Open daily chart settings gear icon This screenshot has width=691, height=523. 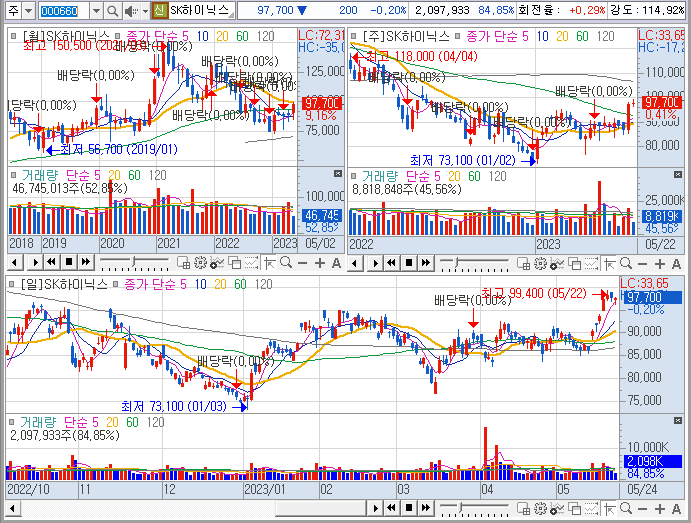[540, 508]
